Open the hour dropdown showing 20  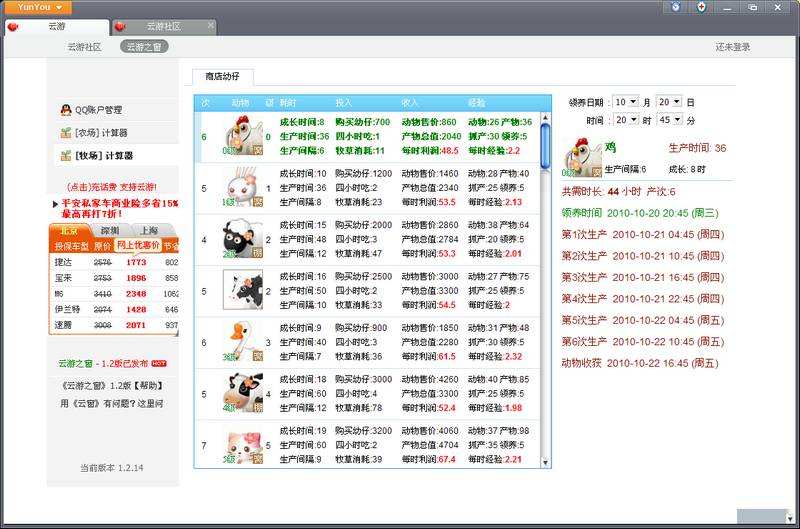point(626,120)
